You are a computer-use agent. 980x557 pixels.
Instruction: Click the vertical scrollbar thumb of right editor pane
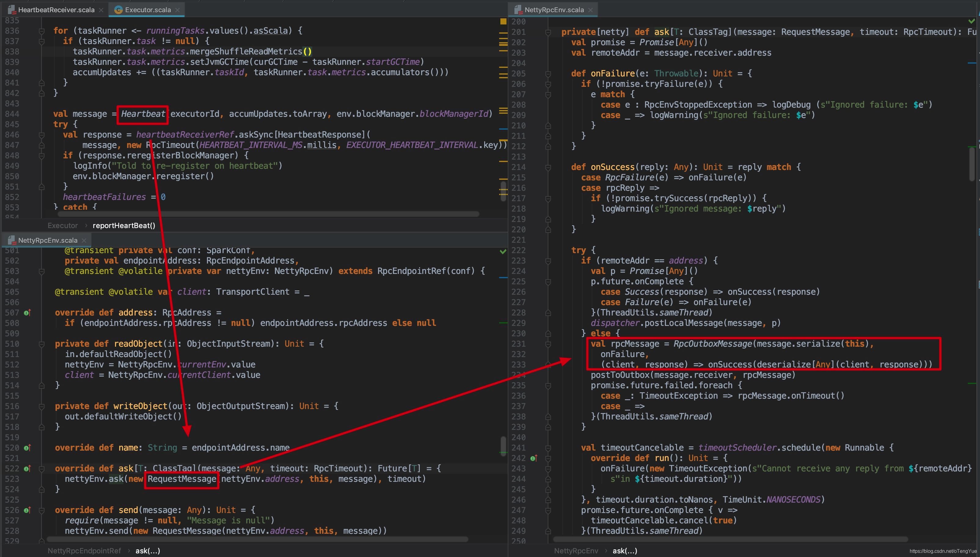[971, 164]
